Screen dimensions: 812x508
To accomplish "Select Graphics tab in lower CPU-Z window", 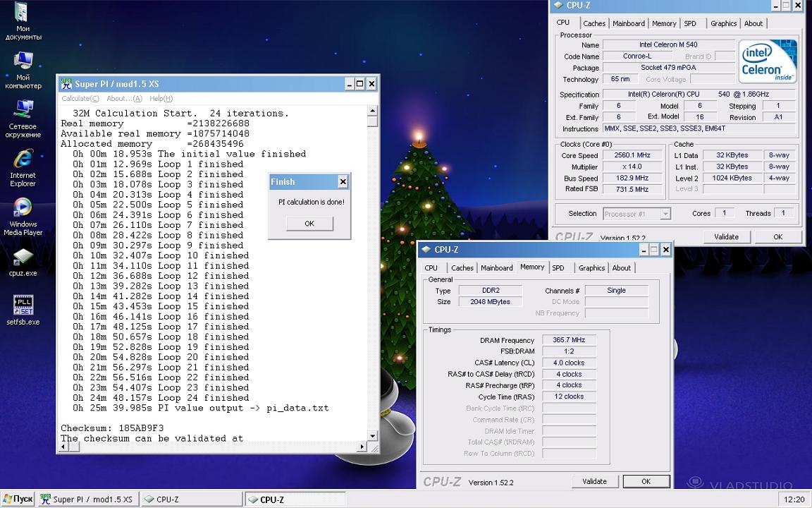I will coord(591,268).
